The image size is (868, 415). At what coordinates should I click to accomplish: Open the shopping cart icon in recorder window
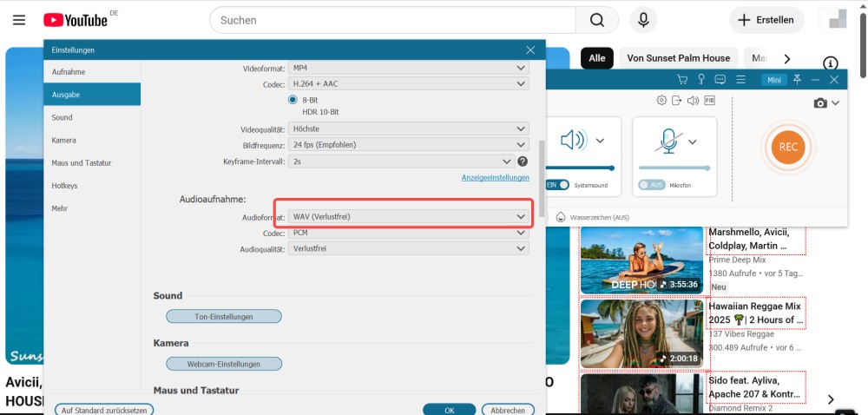(682, 80)
